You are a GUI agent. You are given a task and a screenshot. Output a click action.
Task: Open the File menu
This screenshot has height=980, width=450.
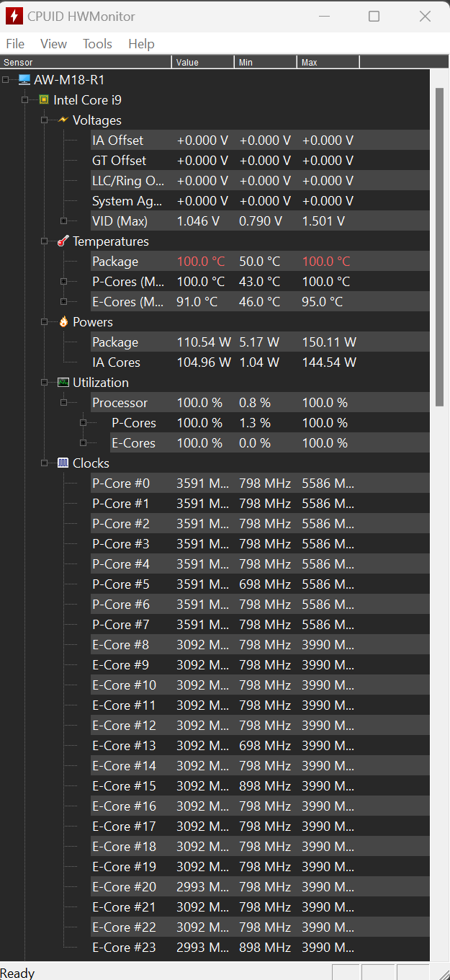click(x=14, y=44)
